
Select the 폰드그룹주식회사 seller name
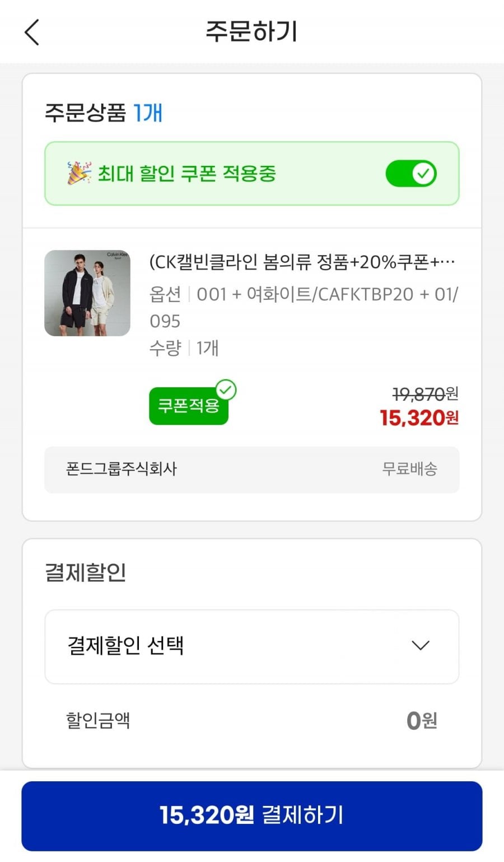pyautogui.click(x=122, y=469)
